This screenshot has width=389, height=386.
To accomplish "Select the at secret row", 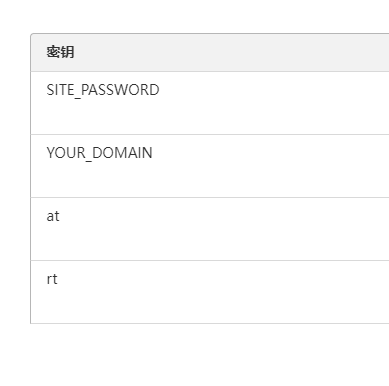I will click(210, 229).
